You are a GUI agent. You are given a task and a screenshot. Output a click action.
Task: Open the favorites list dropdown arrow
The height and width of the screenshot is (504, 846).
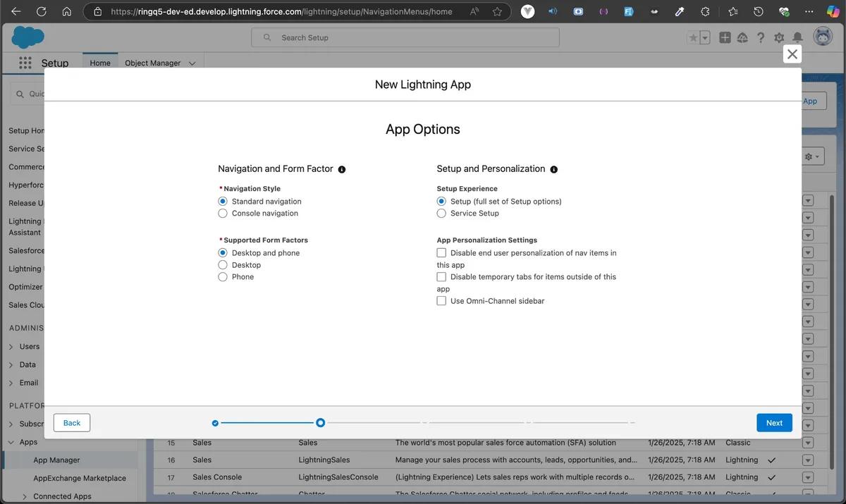(x=705, y=37)
